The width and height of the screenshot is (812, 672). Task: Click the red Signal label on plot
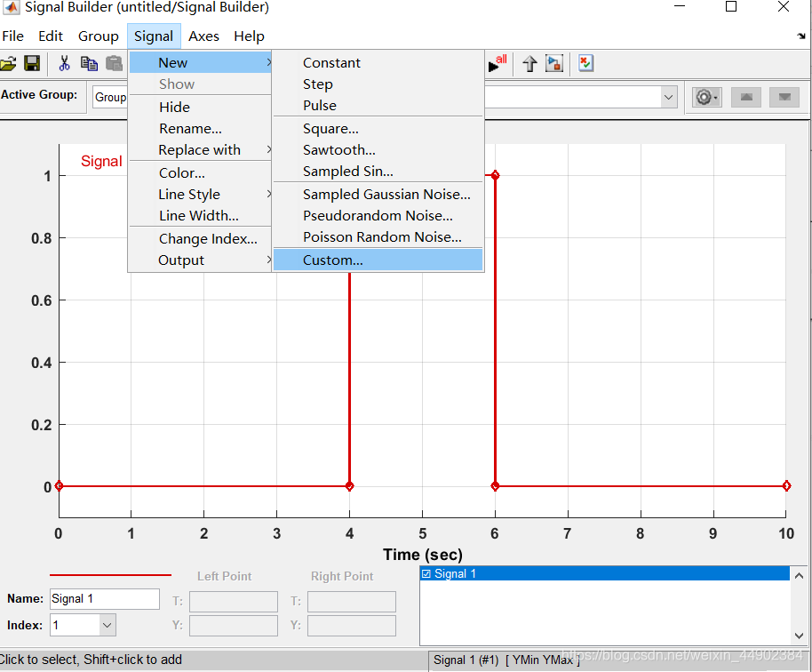click(101, 161)
